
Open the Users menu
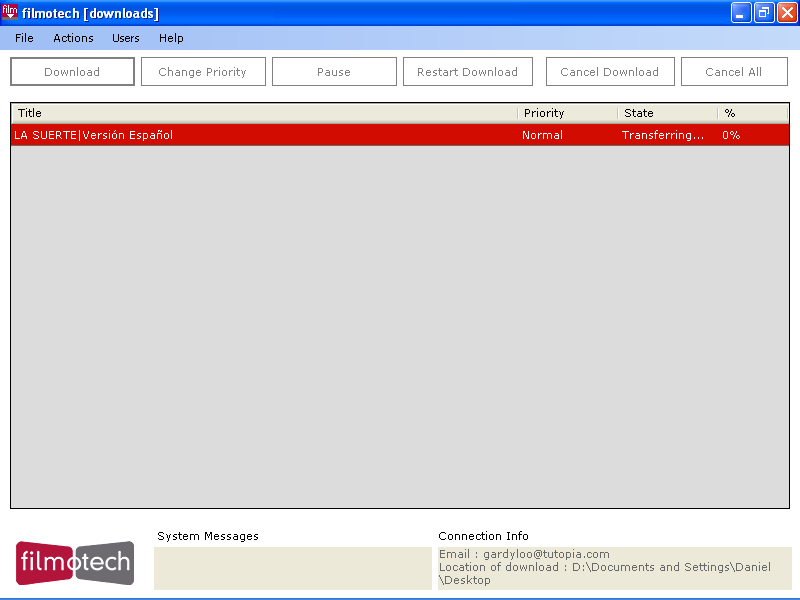126,38
